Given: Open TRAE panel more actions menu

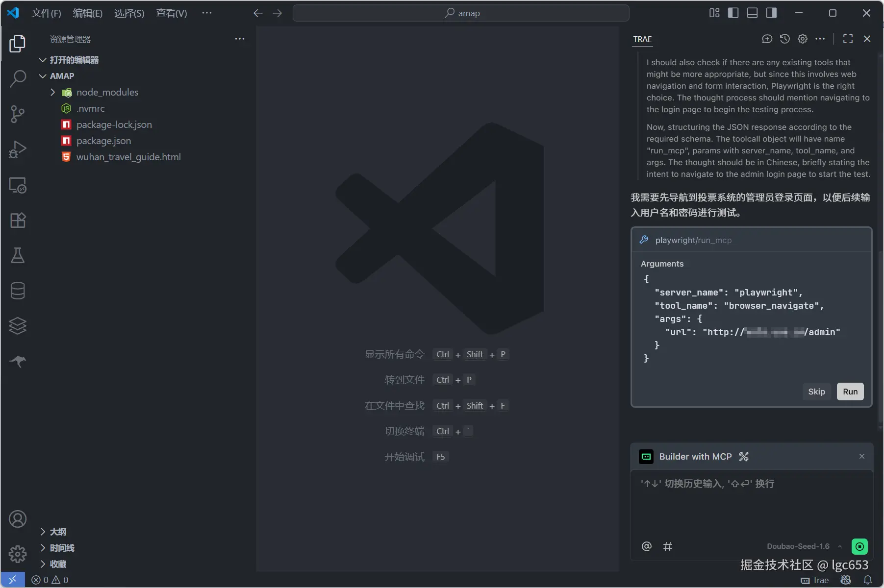Looking at the screenshot, I should click(820, 39).
